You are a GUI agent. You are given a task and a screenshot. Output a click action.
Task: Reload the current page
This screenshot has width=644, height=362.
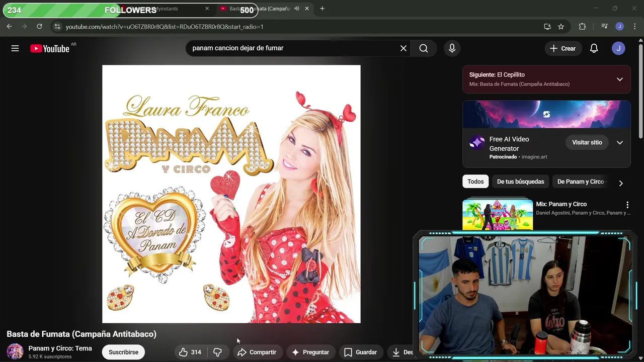pos(39,27)
